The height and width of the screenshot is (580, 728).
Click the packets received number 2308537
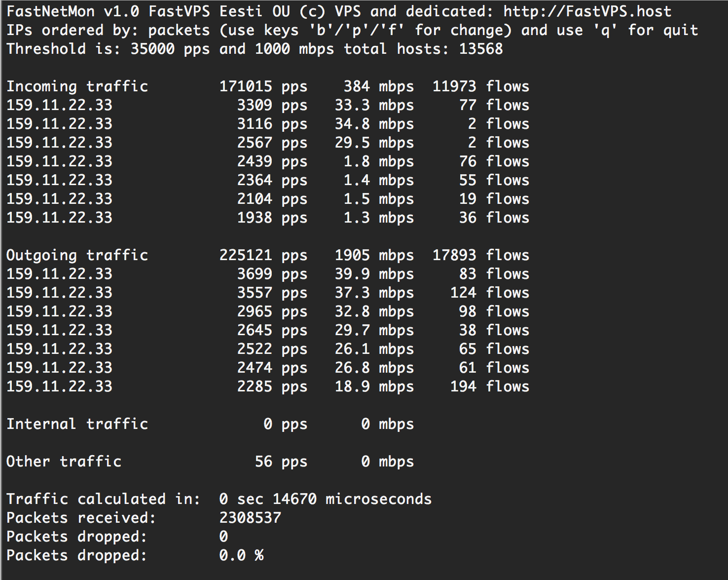click(250, 518)
